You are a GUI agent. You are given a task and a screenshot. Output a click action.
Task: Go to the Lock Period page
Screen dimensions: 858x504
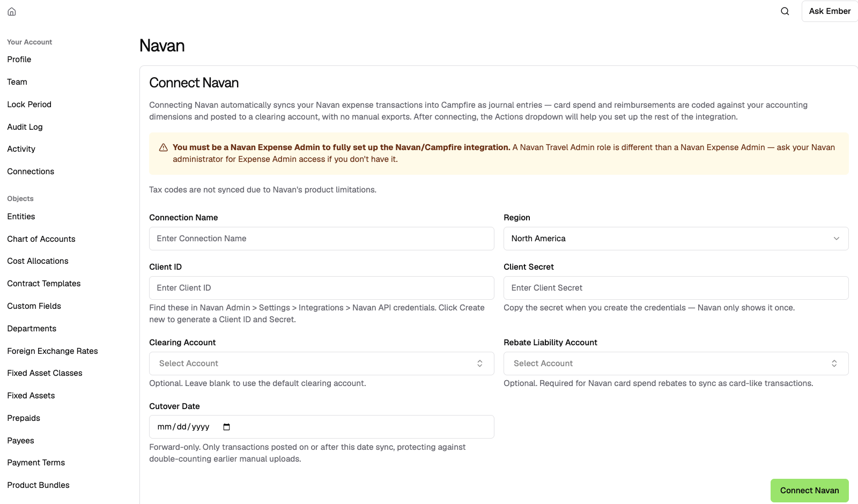[29, 105]
